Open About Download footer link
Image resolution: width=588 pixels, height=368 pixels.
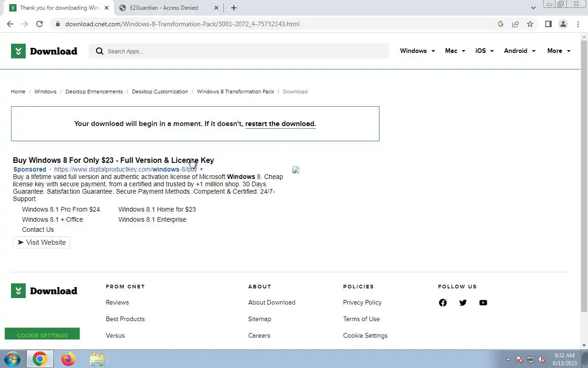[271, 302]
